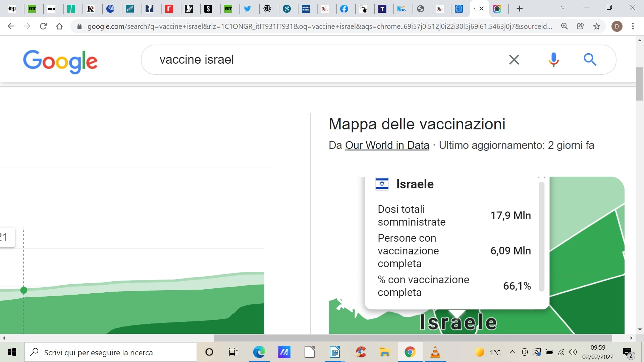Open the Chrome profile avatar D
644x362 pixels.
[x=617, y=26]
